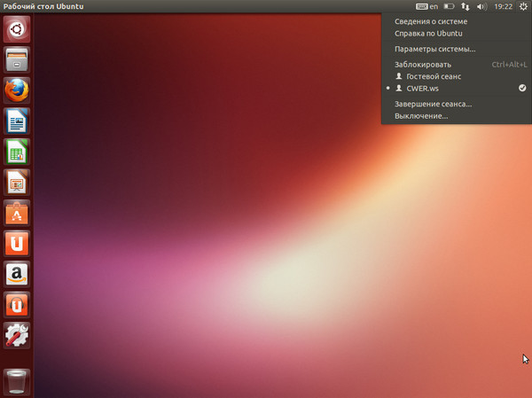The image size is (532, 398).
Task: Open Ubuntu Software Center icon
Action: [x=16, y=213]
